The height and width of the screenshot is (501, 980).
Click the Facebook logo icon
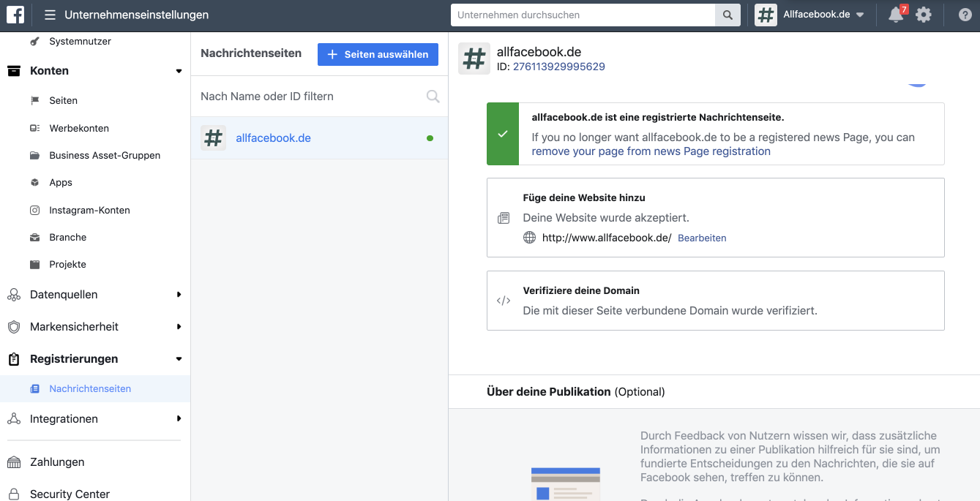click(x=15, y=15)
